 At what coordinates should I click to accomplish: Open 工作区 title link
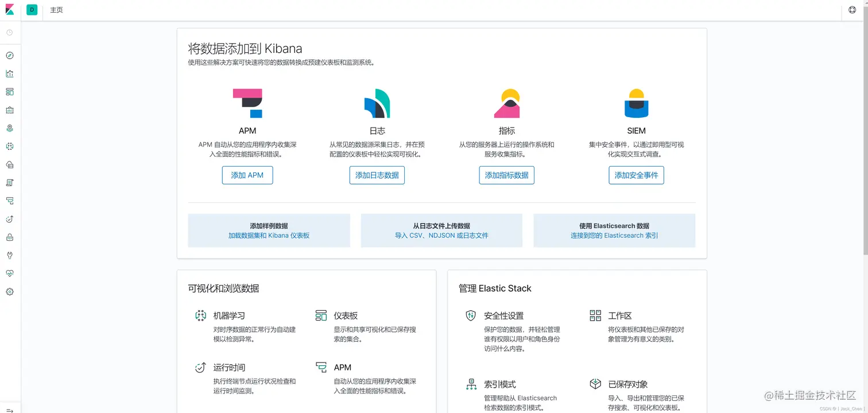click(620, 316)
